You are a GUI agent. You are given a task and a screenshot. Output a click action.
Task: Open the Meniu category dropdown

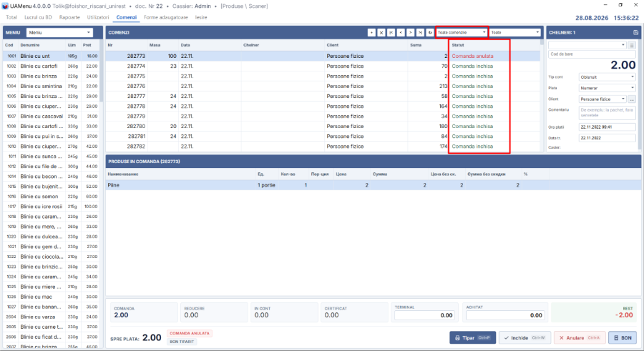[59, 32]
